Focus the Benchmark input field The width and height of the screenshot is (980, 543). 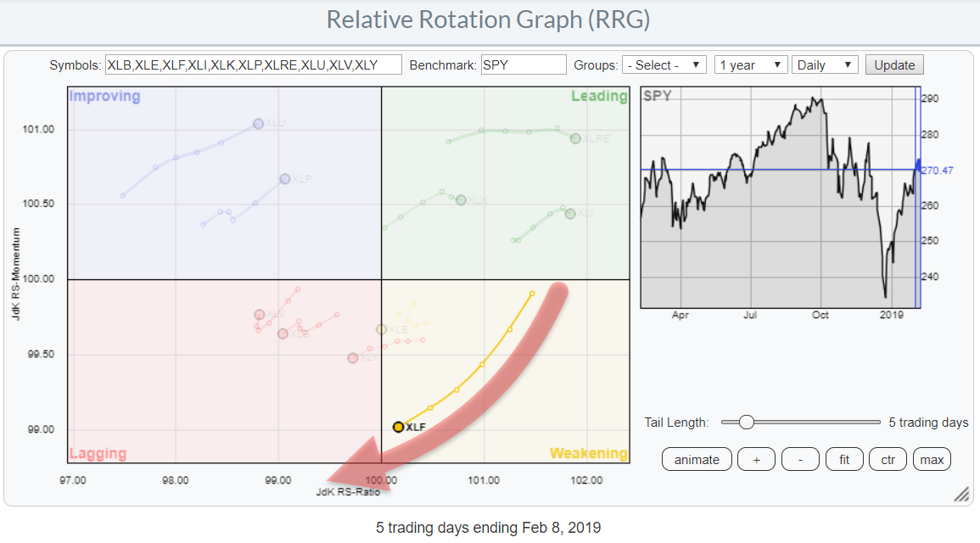click(x=524, y=65)
